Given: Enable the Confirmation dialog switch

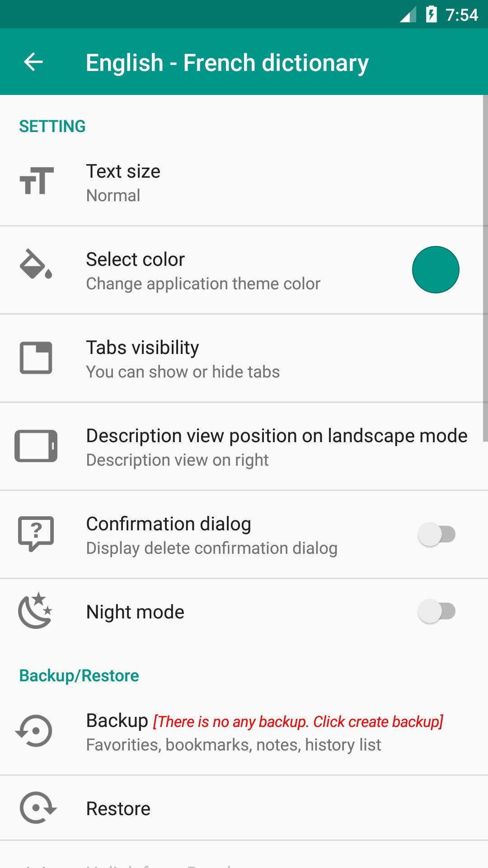Looking at the screenshot, I should [x=436, y=534].
